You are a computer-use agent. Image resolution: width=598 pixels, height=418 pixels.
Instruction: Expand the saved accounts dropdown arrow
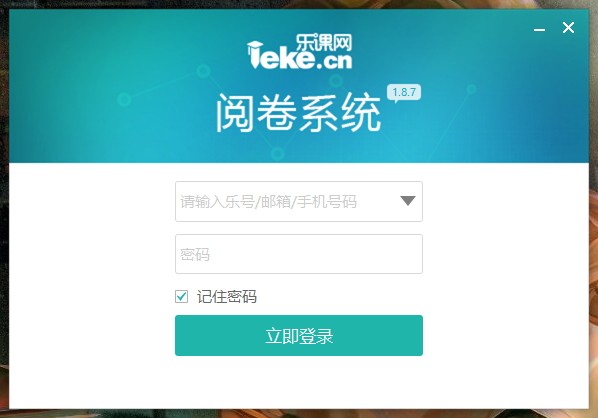tap(408, 201)
